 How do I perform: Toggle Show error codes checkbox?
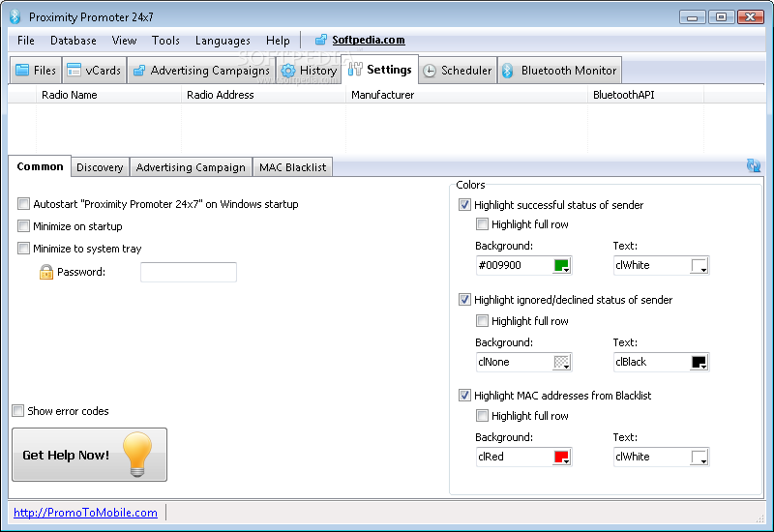17,410
